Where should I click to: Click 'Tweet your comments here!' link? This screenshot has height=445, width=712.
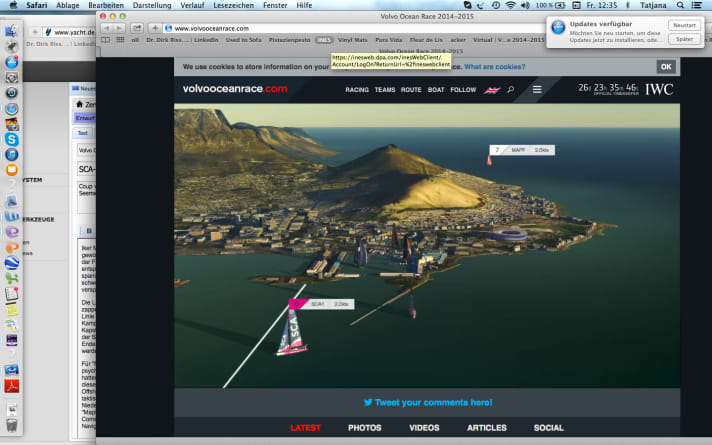click(428, 402)
